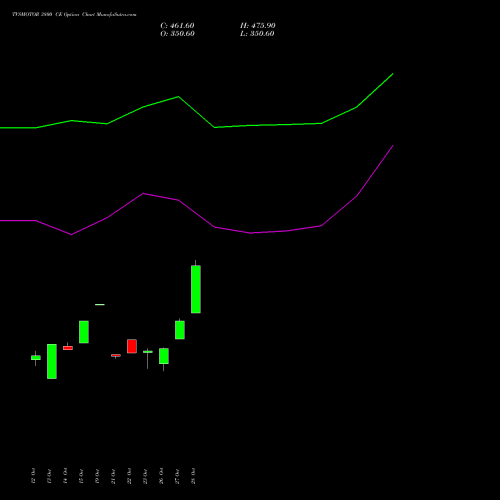Select the close value C: 461.60

177,26
